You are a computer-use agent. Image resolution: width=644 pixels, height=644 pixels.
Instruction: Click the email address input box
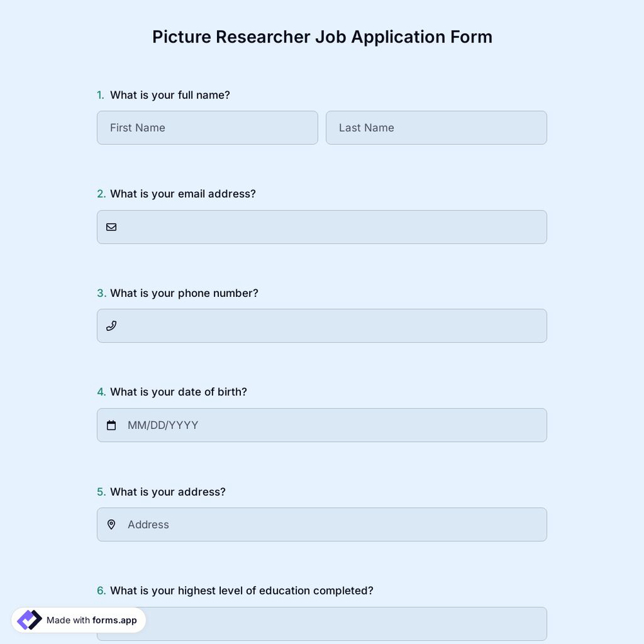[x=322, y=227]
